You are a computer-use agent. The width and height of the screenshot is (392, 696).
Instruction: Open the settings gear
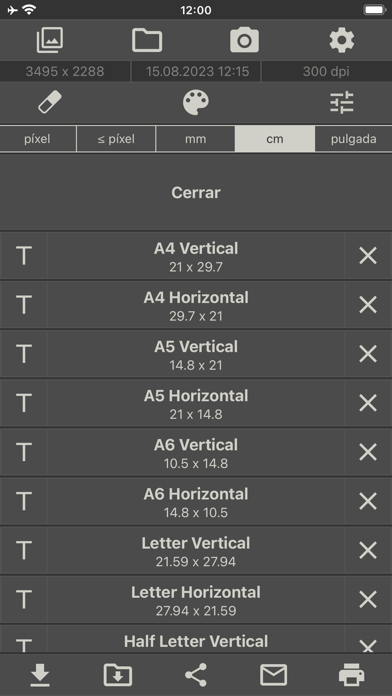tap(342, 40)
